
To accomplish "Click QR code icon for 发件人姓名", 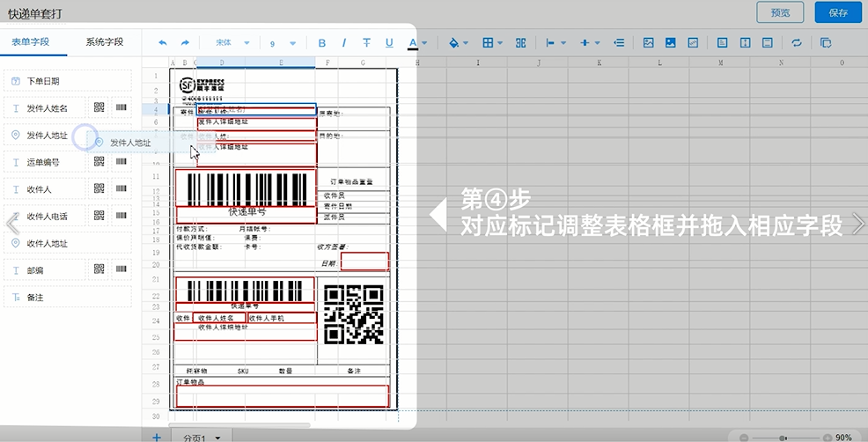I will pos(99,108).
